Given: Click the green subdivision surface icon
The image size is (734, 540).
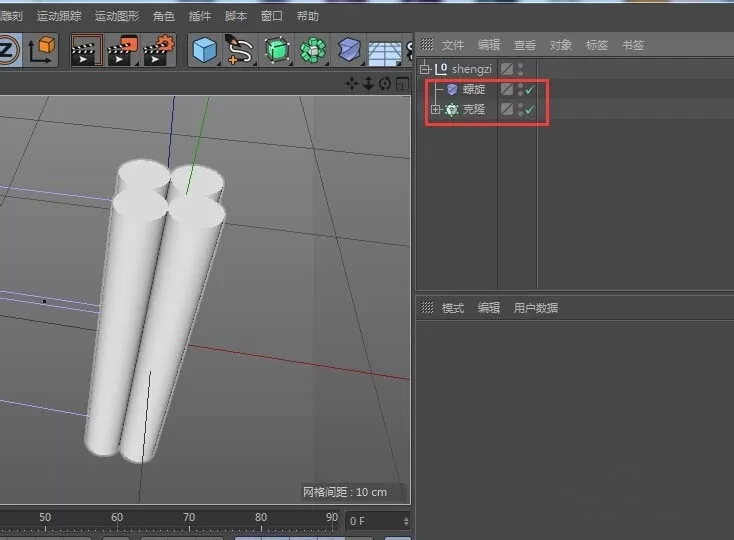Looking at the screenshot, I should [277, 50].
